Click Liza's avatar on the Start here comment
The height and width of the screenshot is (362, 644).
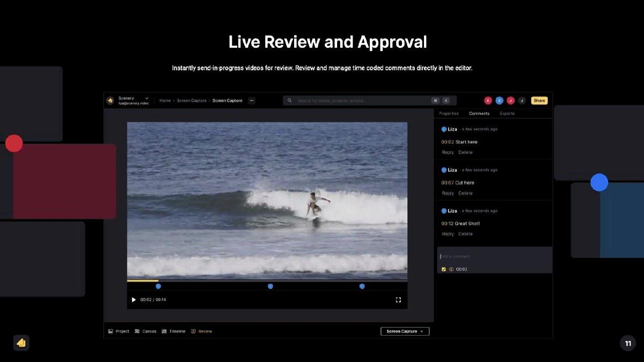444,129
